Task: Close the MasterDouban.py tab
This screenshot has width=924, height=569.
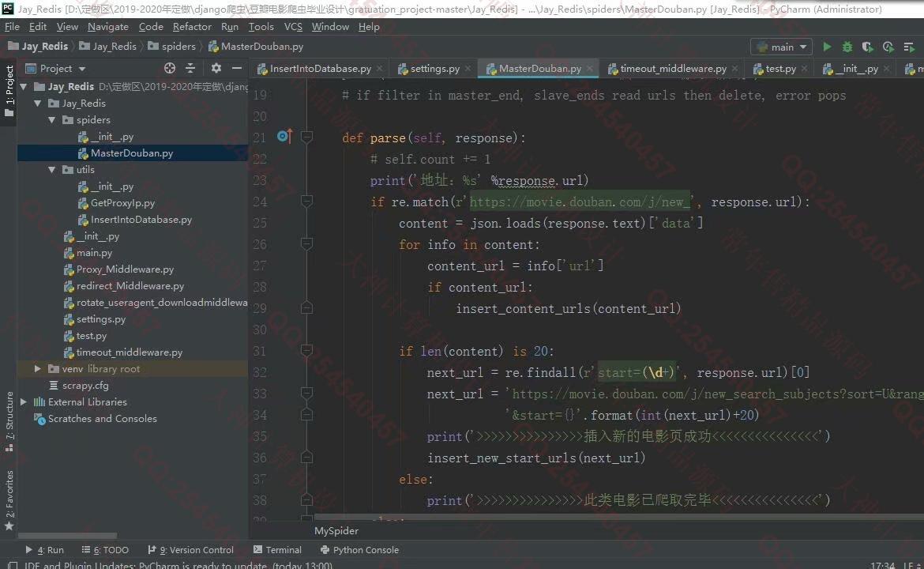Action: [x=589, y=69]
